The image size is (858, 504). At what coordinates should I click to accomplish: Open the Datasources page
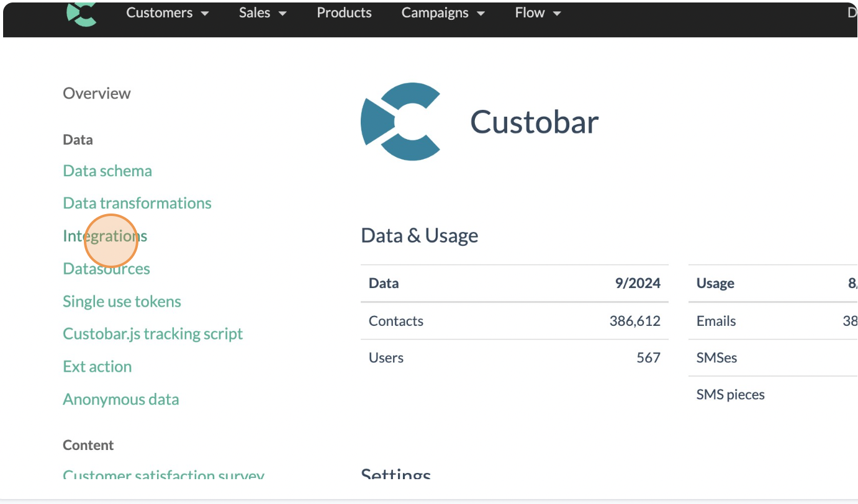106,269
